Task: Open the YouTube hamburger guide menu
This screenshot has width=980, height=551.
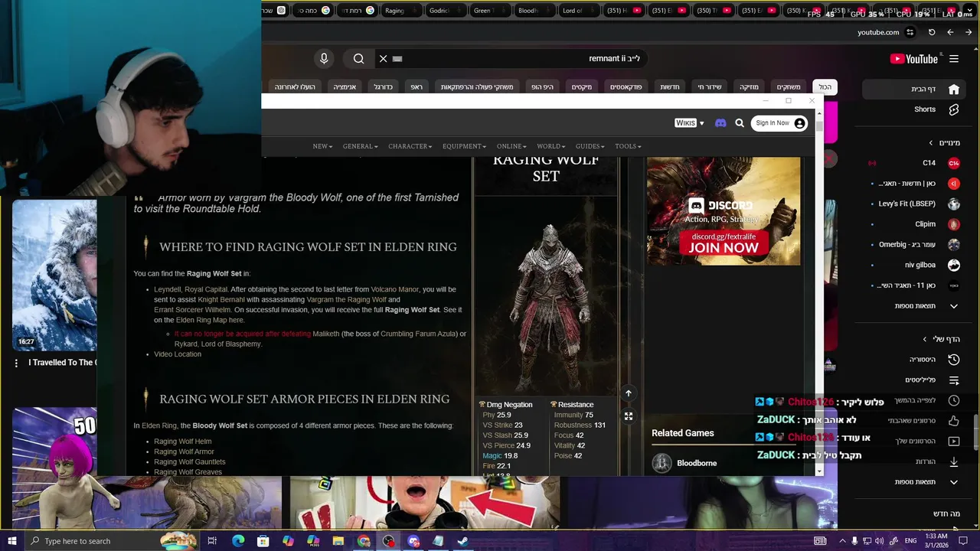Action: 954,59
